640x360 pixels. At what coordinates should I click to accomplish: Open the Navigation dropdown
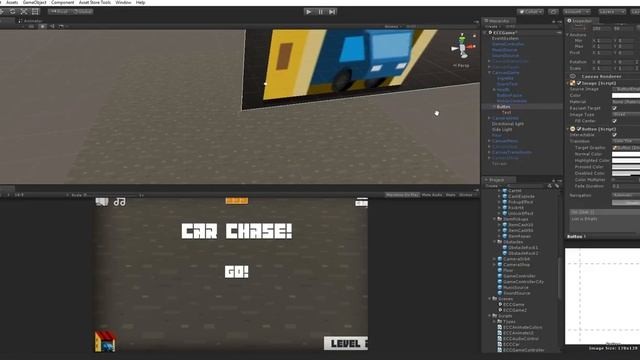626,196
